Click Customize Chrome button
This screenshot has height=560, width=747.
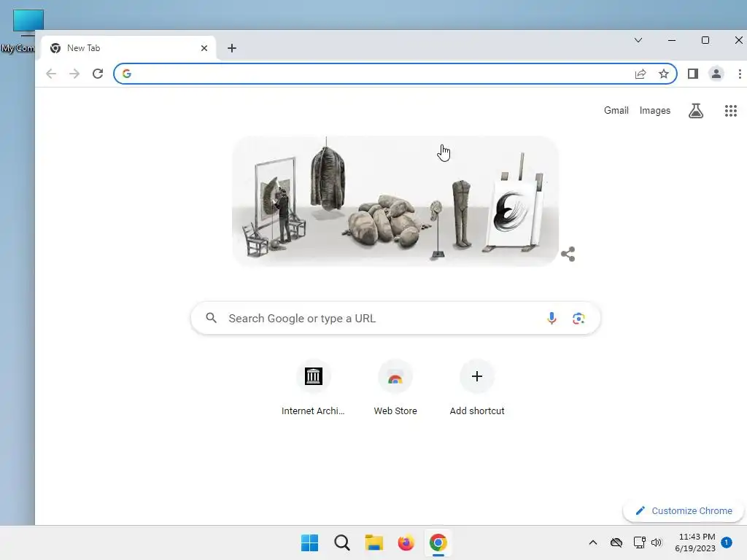[x=684, y=511]
